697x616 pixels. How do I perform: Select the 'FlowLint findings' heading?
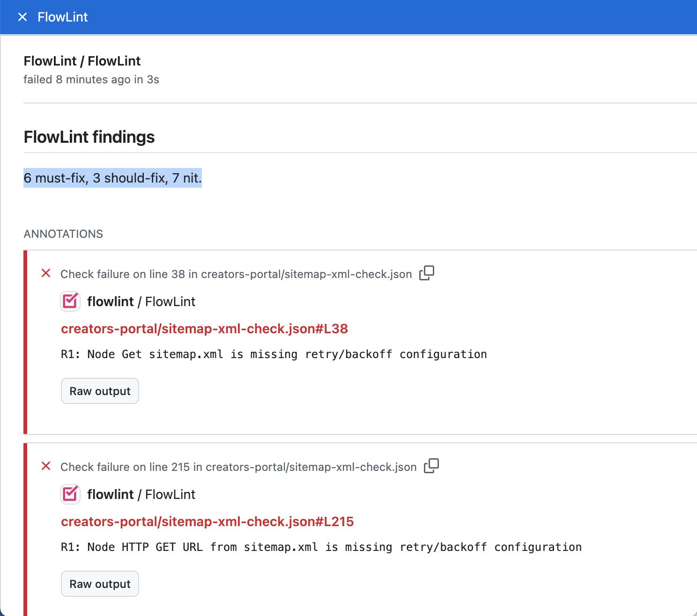tap(89, 137)
